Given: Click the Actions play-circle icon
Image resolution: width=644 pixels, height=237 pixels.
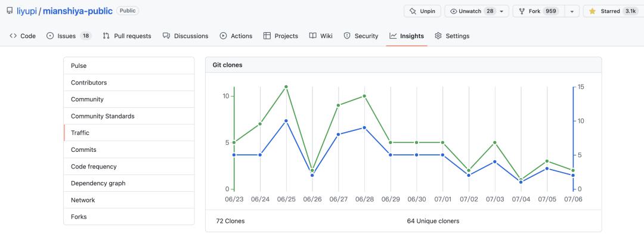Looking at the screenshot, I should (224, 36).
